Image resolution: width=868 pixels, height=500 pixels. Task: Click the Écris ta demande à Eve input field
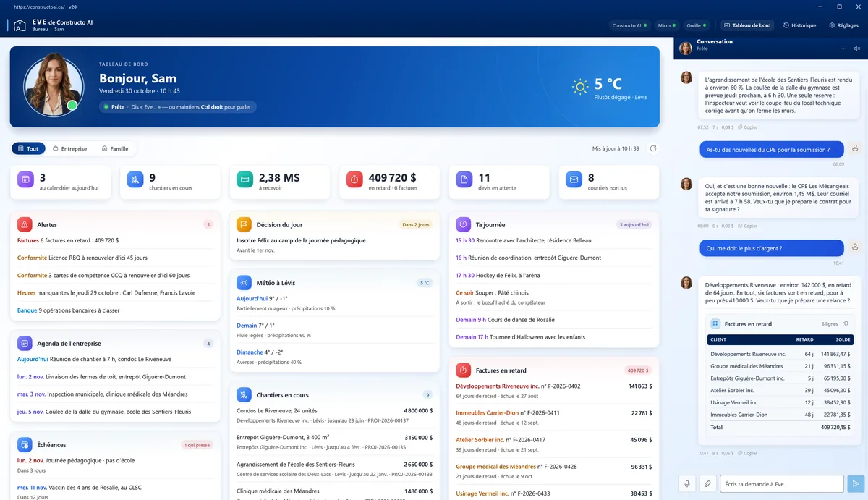783,483
